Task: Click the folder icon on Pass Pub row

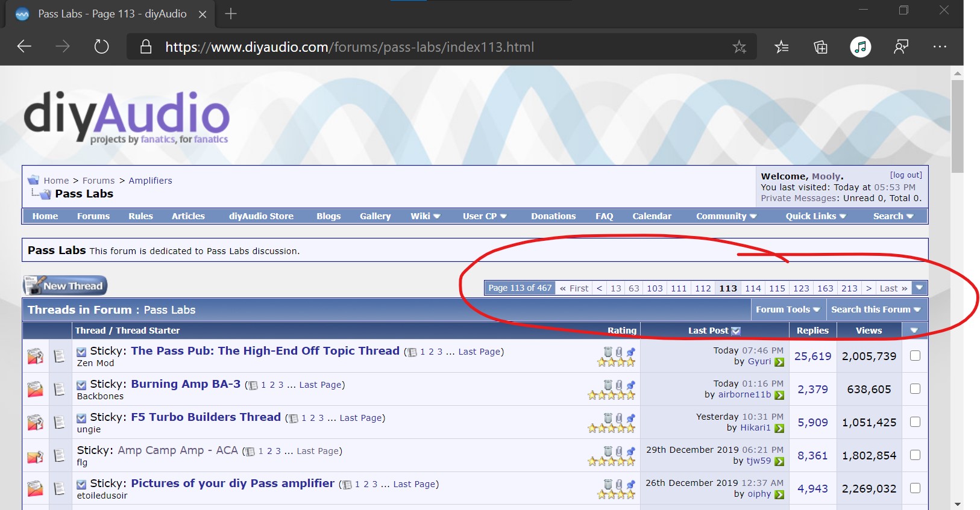Action: click(35, 356)
